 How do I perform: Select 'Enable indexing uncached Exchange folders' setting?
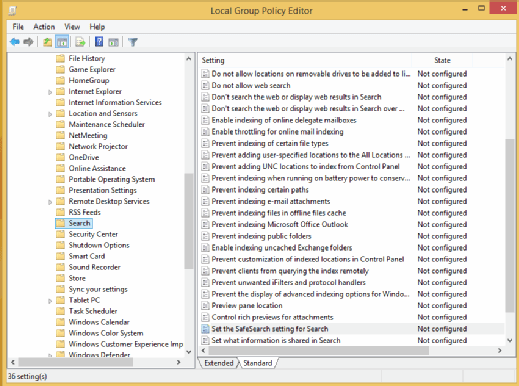click(282, 248)
